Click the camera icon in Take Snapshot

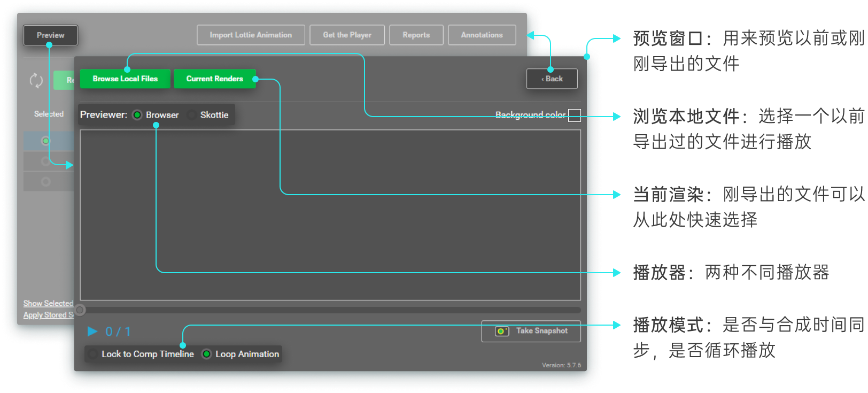pyautogui.click(x=501, y=331)
